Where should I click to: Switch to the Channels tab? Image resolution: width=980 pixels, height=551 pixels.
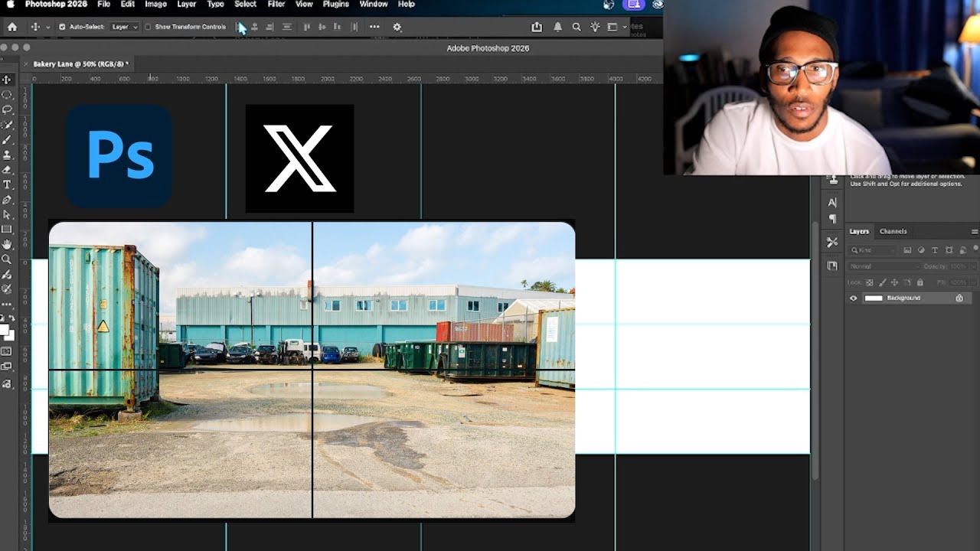pos(893,231)
